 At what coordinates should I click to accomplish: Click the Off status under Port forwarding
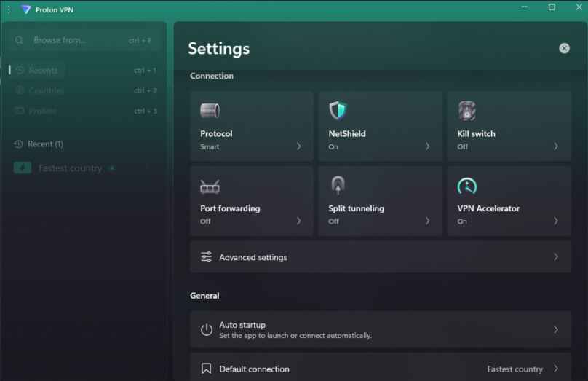tap(205, 221)
